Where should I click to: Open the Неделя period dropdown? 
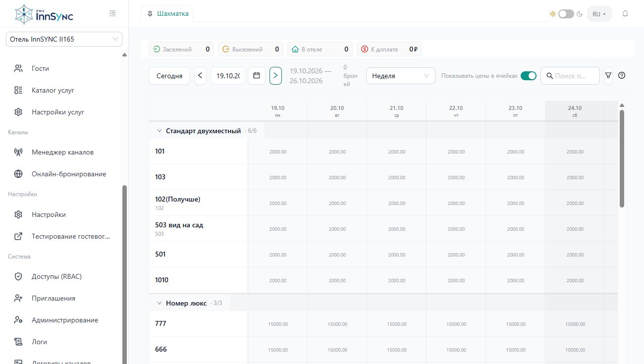(400, 76)
